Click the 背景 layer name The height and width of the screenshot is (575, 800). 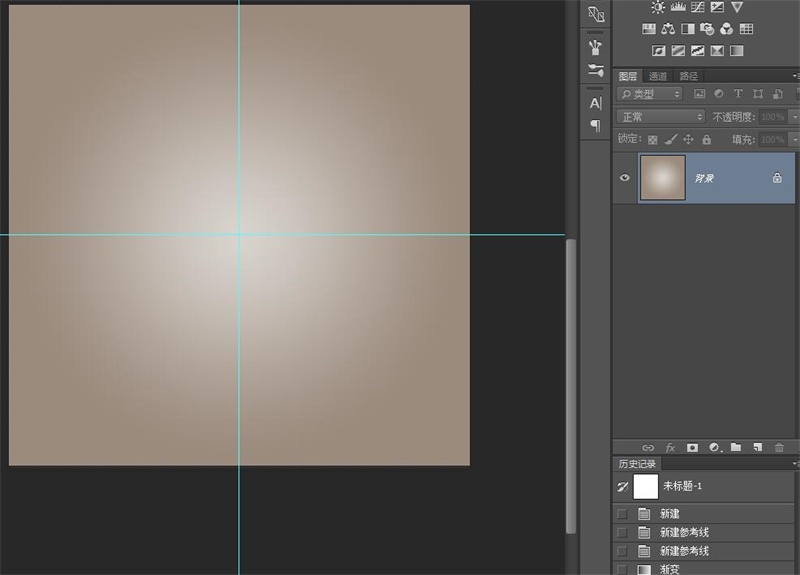pos(704,178)
